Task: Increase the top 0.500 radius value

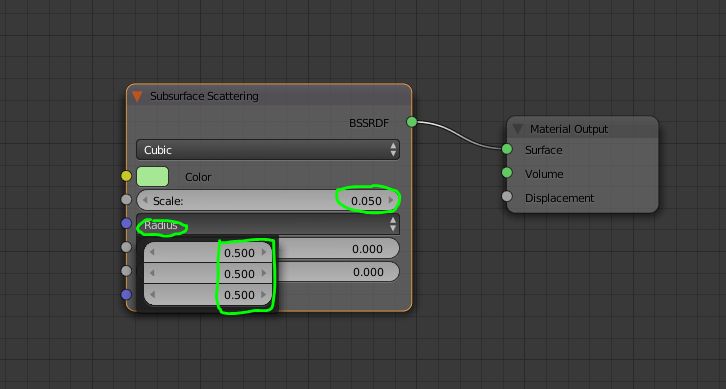Action: coord(264,252)
